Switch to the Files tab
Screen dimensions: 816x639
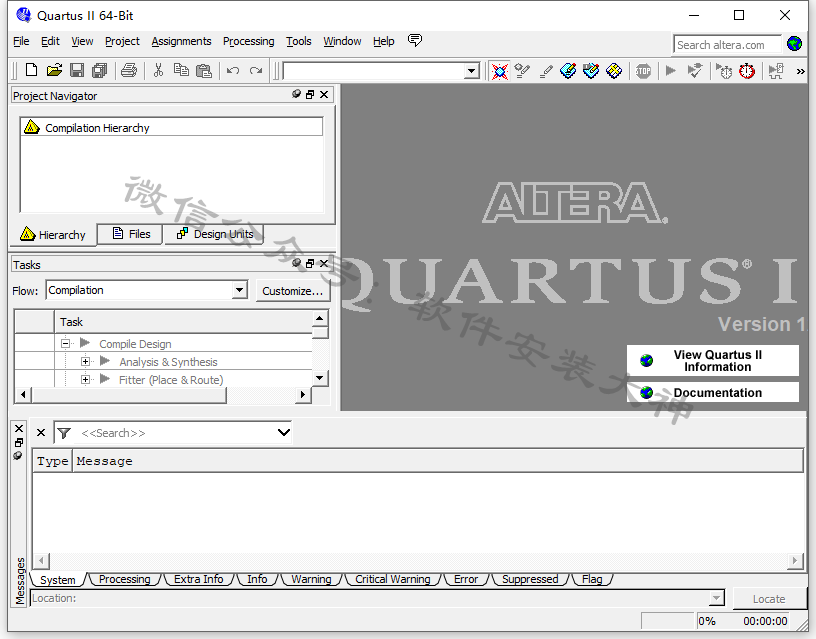click(x=130, y=234)
